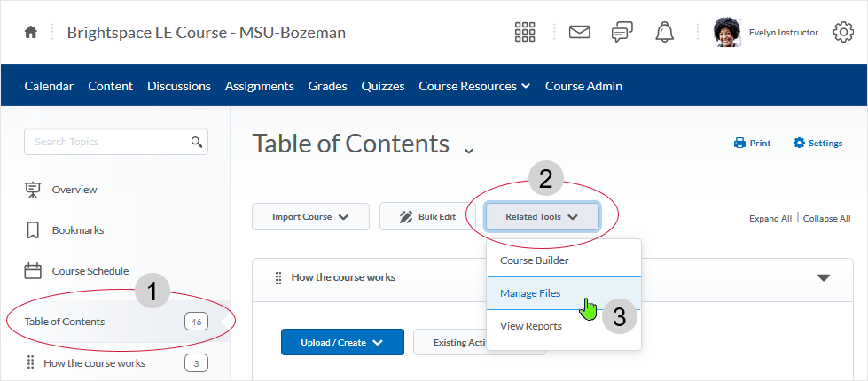Select Table of Contents in sidebar
The image size is (868, 381).
[64, 322]
